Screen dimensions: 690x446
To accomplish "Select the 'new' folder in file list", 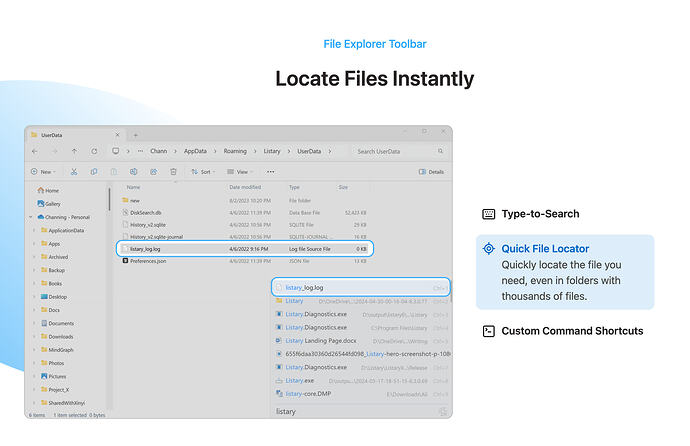I will click(244, 201).
